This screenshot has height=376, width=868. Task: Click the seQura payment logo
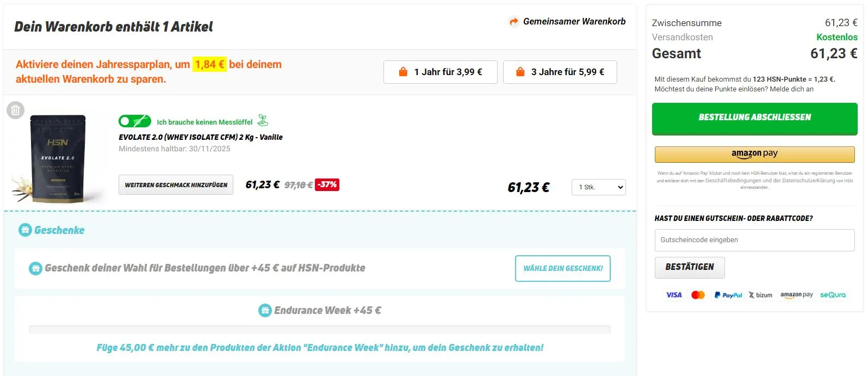coord(833,295)
